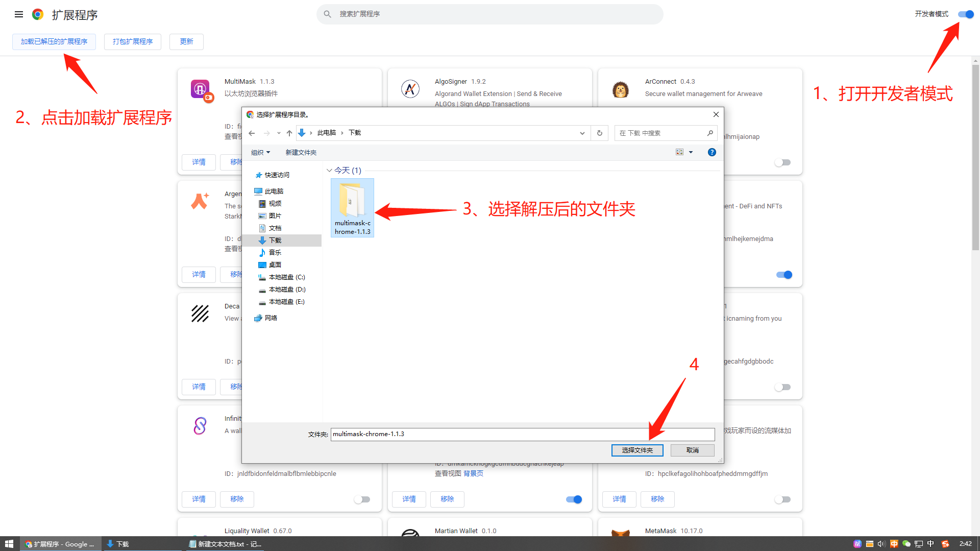Click the Sogou input tray icon
The height and width of the screenshot is (551, 980).
(945, 544)
